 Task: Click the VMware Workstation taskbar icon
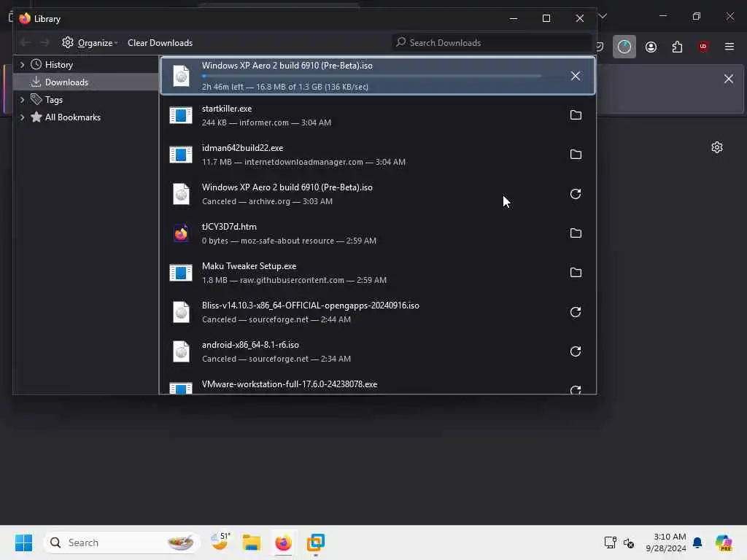coord(315,542)
